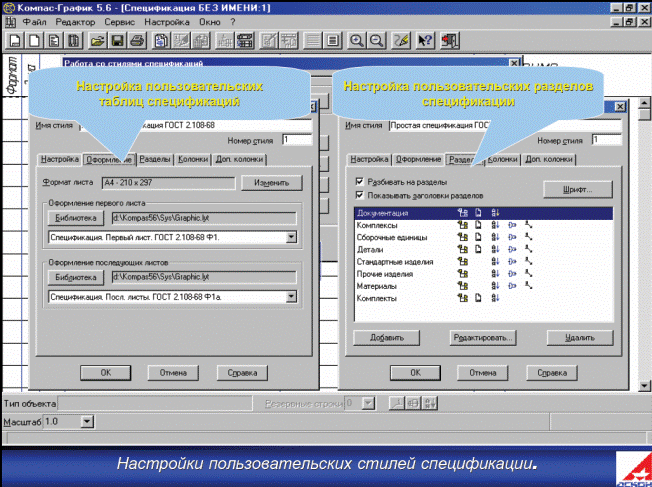Click the toolbar icon right of the printer

[x=161, y=41]
